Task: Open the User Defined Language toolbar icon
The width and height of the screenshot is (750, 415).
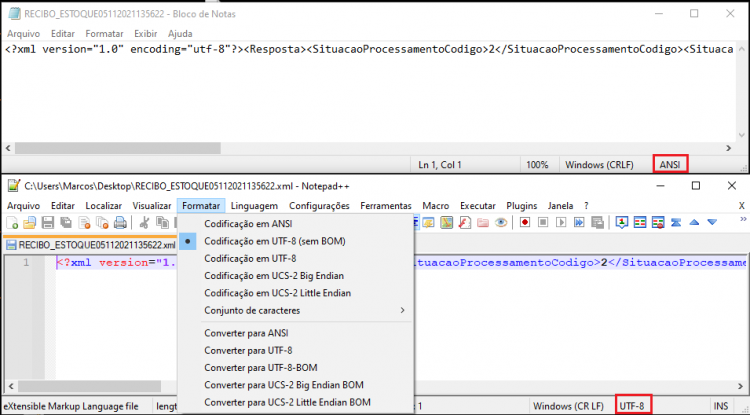Action: pos(428,222)
